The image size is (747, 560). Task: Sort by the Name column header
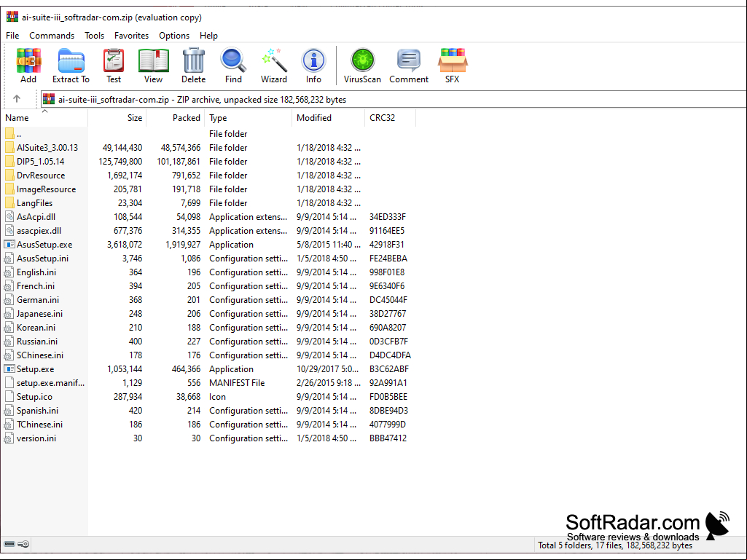point(44,118)
